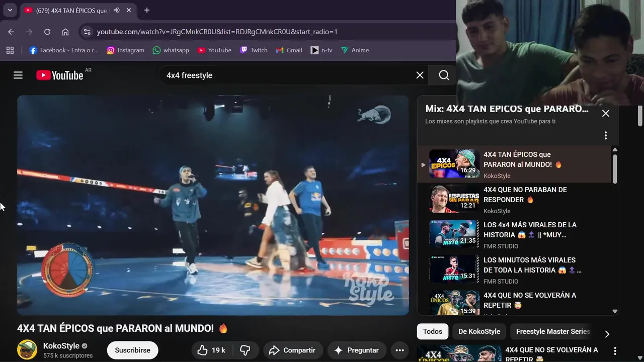Open the n-tv bookmark

tap(321, 50)
